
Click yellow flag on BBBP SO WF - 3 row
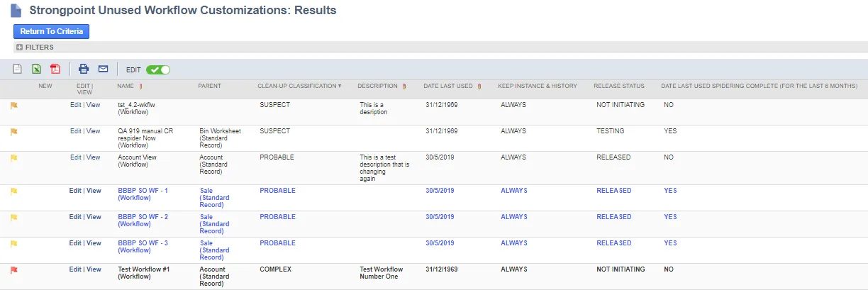[x=13, y=243]
